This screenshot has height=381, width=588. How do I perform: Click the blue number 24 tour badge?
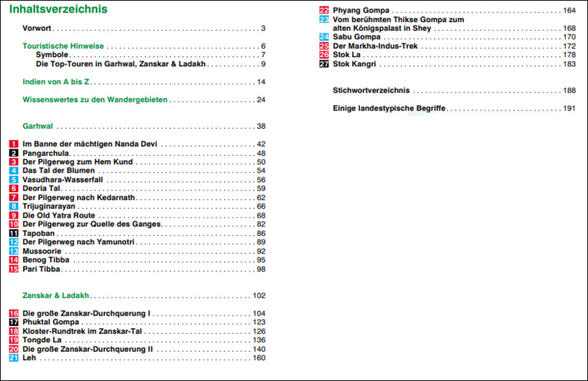click(x=324, y=37)
